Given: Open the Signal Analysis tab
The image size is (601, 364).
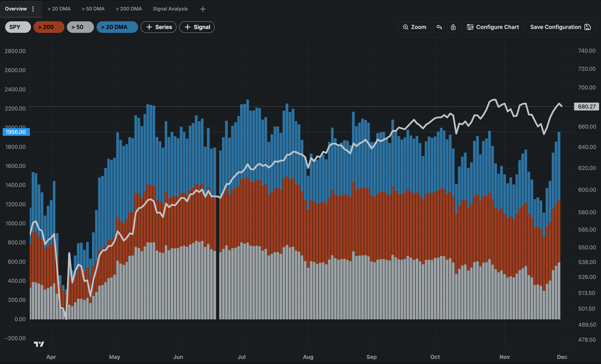Looking at the screenshot, I should click(x=170, y=9).
